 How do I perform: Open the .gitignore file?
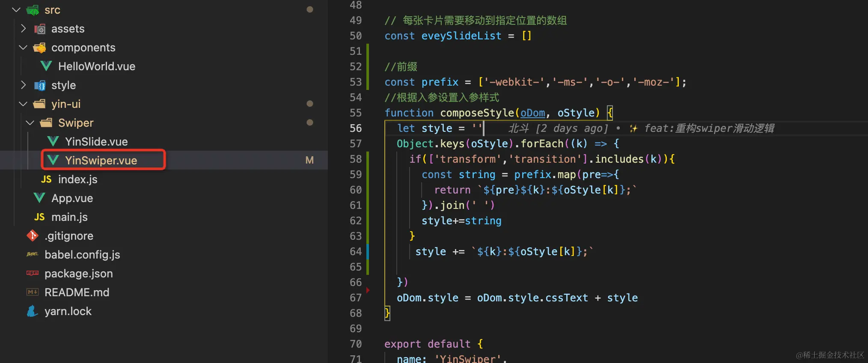(69, 236)
